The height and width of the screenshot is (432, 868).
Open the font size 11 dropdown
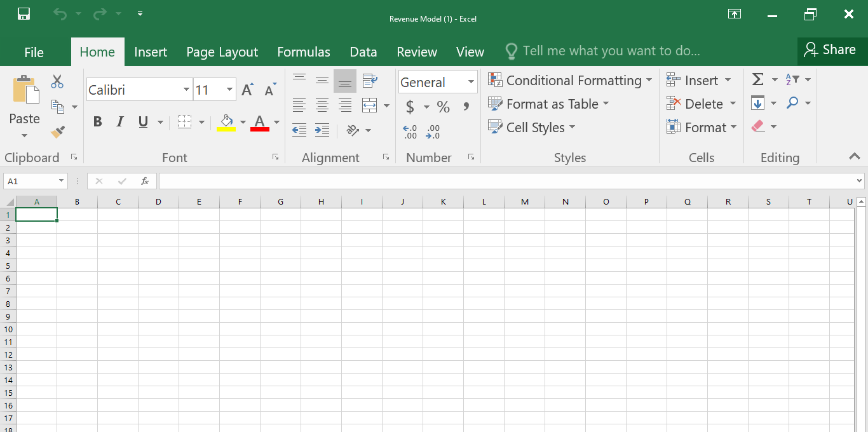pyautogui.click(x=230, y=90)
